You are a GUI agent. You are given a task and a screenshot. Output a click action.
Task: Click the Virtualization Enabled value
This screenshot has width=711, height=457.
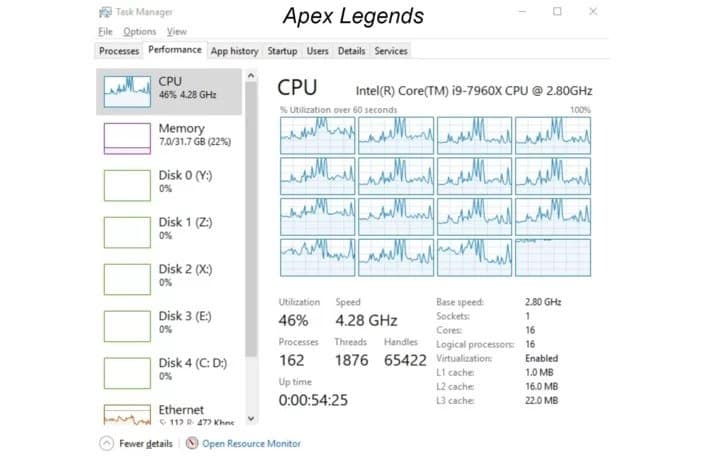coord(541,358)
